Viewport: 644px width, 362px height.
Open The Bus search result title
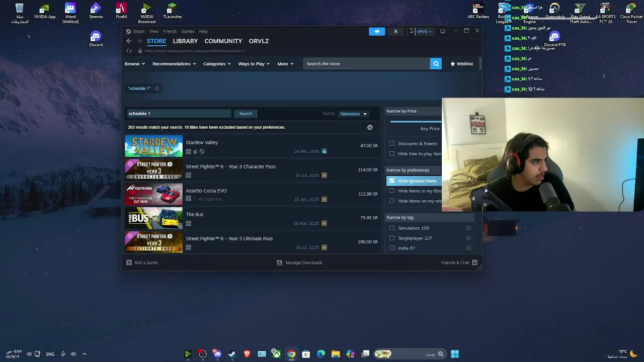(195, 214)
